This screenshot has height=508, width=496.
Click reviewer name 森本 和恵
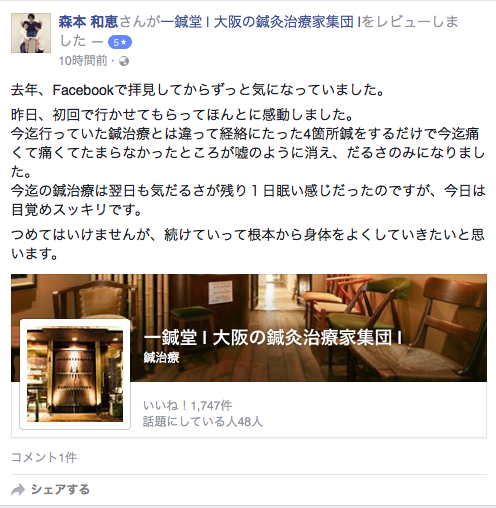point(88,22)
